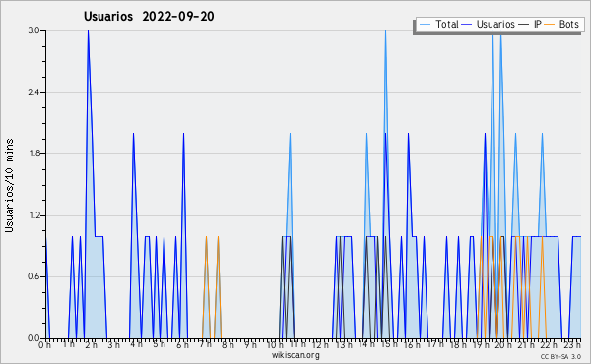Click the Bots legend entry
Image resolution: width=591 pixels, height=364 pixels.
[x=561, y=24]
